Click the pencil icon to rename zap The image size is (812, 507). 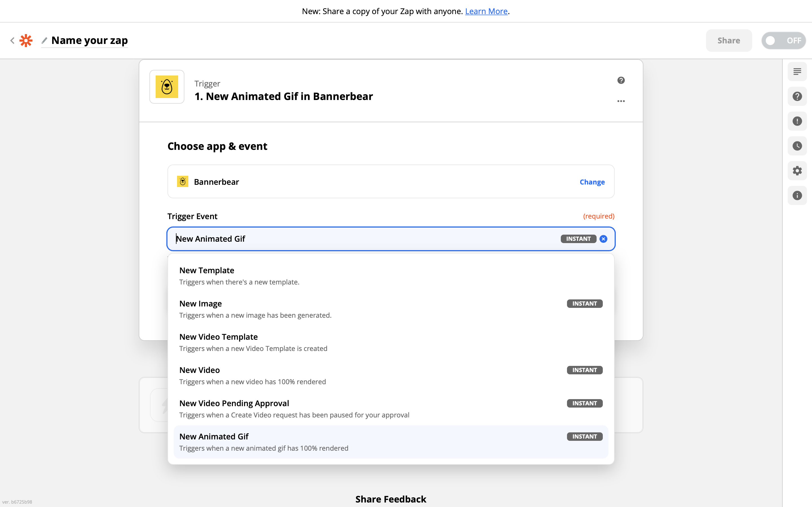point(44,41)
